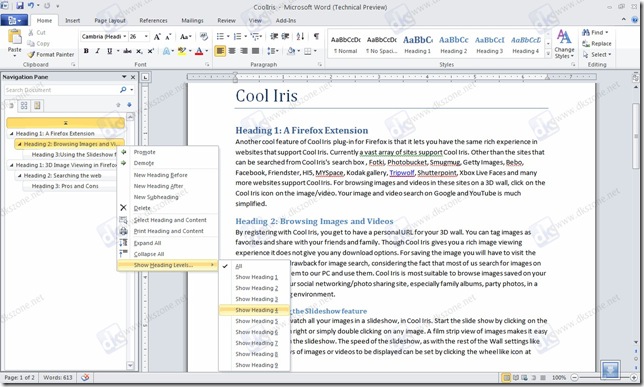Apply the Heading 3 style
The height and width of the screenshot is (387, 644).
click(x=490, y=45)
